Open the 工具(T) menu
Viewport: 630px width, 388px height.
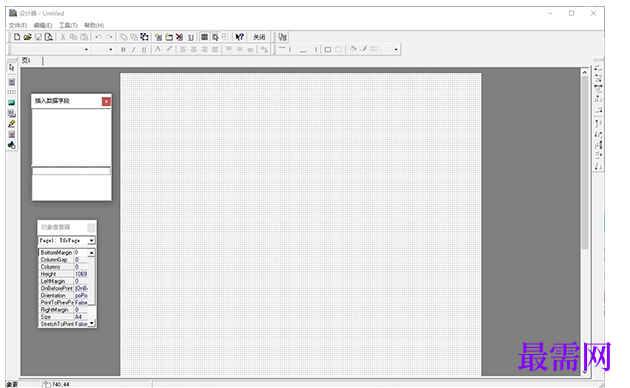point(68,25)
